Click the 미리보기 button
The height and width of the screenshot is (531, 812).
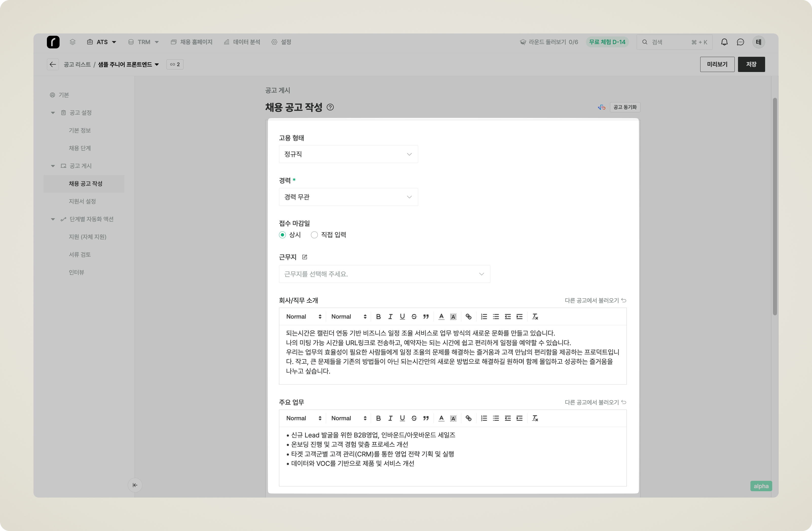pos(717,64)
